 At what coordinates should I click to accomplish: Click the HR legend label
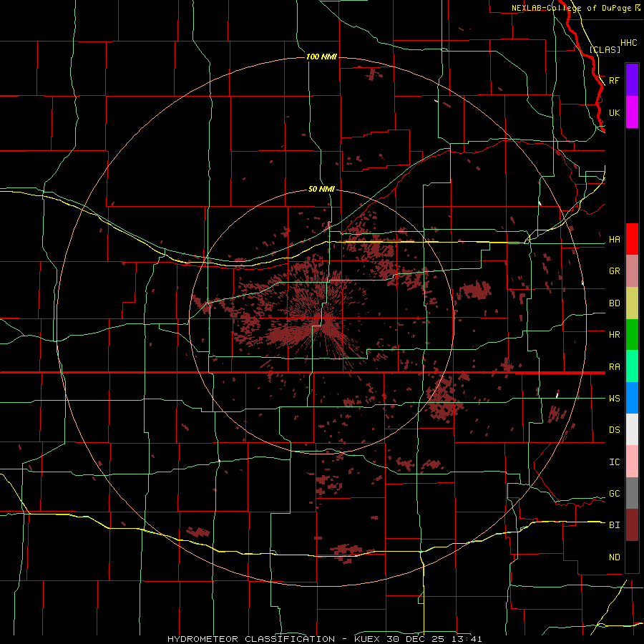pyautogui.click(x=614, y=335)
